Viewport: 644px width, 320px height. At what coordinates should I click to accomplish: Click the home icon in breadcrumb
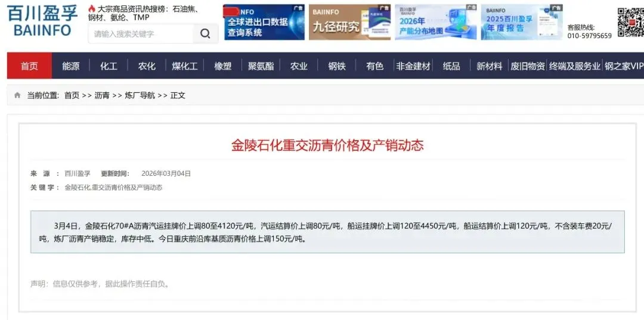click(x=17, y=95)
